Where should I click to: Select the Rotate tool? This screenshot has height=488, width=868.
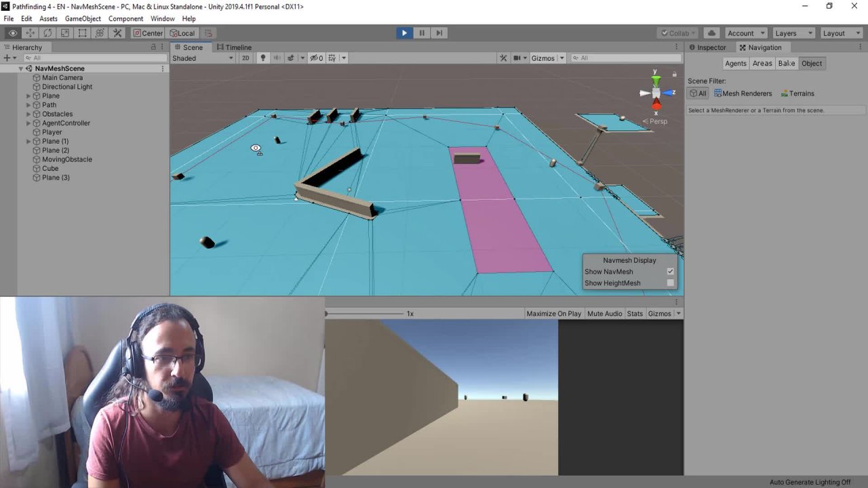click(47, 33)
